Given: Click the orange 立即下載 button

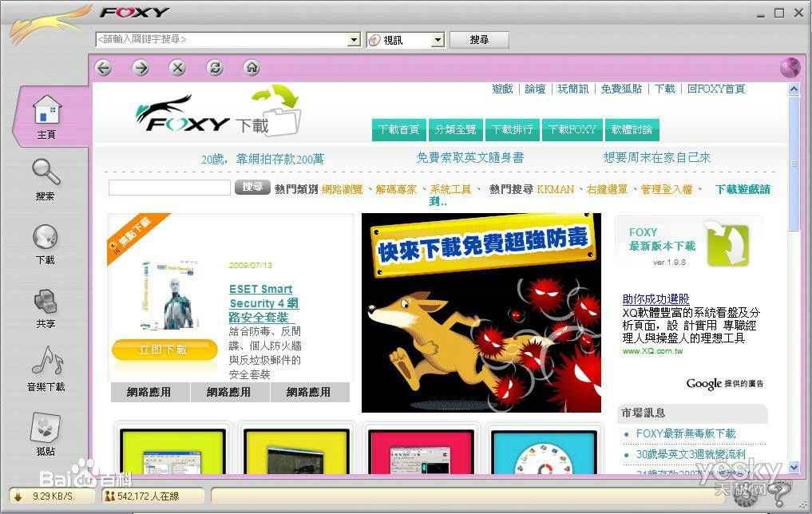Looking at the screenshot, I should (164, 350).
